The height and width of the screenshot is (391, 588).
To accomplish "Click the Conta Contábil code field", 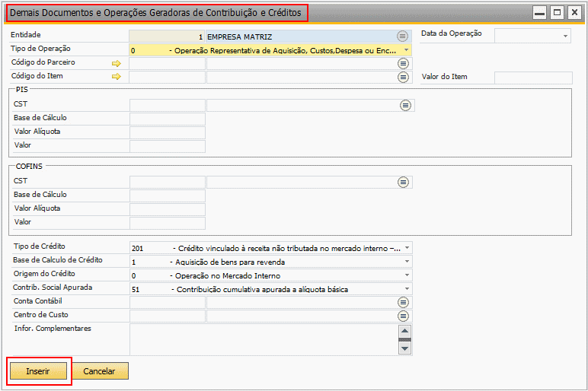I will tap(168, 302).
